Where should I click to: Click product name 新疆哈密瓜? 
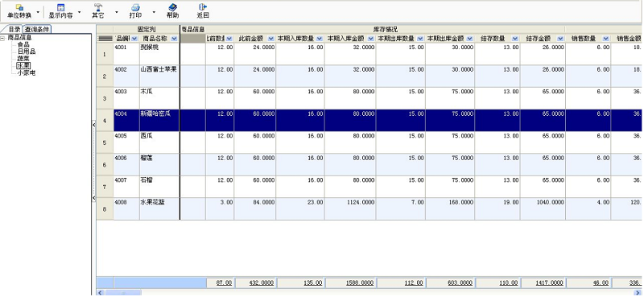pos(155,114)
